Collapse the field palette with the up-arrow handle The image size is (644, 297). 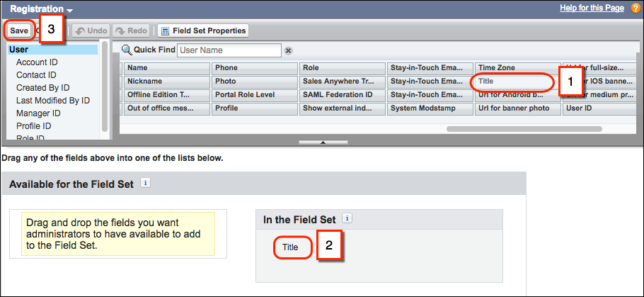(323, 142)
